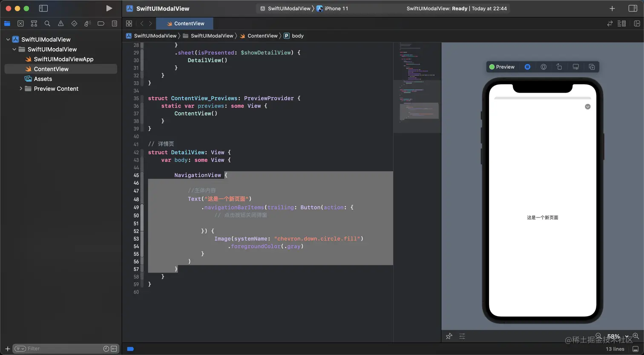Tap the gray chevron button in preview
Viewport: 644px width, 355px height.
(x=587, y=106)
